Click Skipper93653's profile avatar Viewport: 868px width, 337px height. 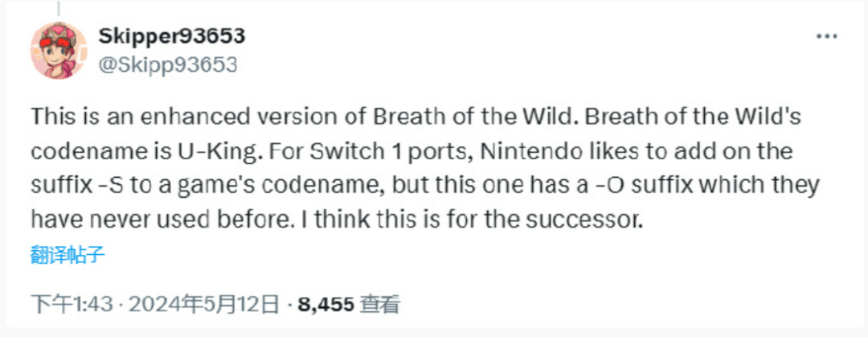57,50
